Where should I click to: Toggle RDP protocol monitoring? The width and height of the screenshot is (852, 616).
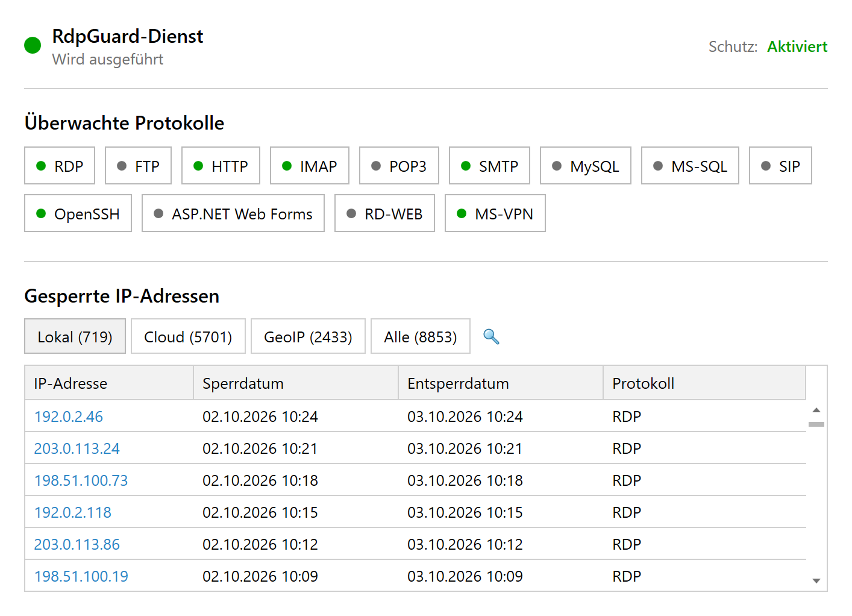pyautogui.click(x=60, y=166)
